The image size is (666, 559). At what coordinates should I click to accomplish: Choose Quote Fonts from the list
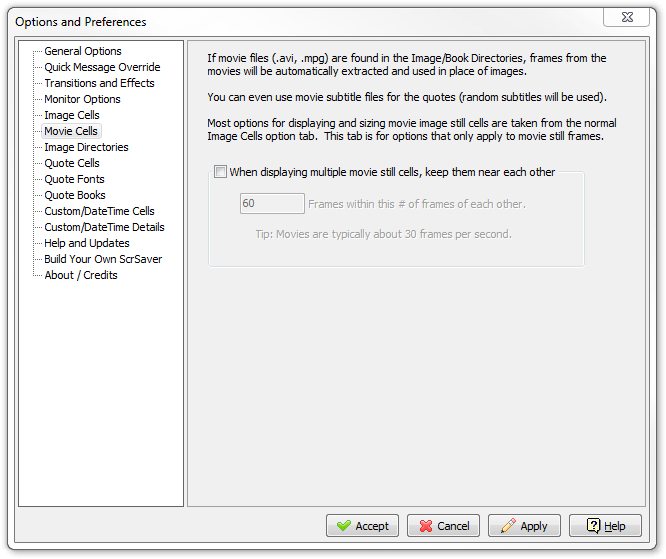pyautogui.click(x=74, y=179)
